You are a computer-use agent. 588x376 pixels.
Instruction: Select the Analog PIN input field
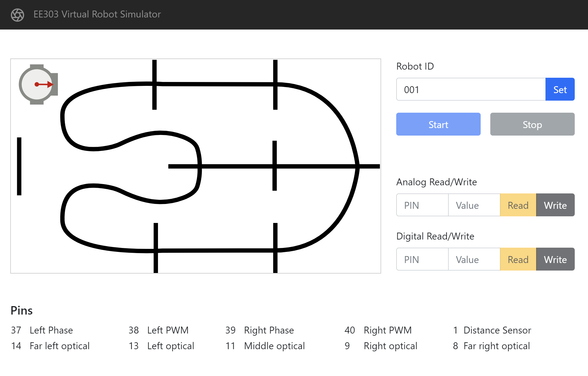click(422, 205)
